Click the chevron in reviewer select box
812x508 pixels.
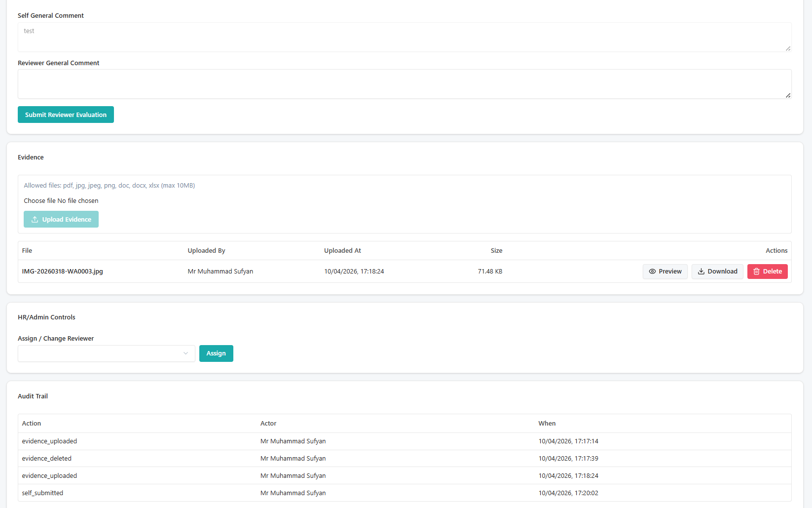pos(185,353)
